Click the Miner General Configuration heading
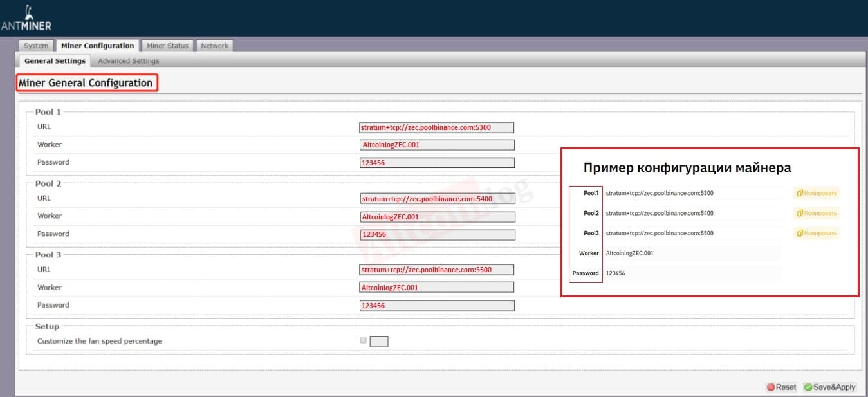868x397 pixels. (x=86, y=83)
